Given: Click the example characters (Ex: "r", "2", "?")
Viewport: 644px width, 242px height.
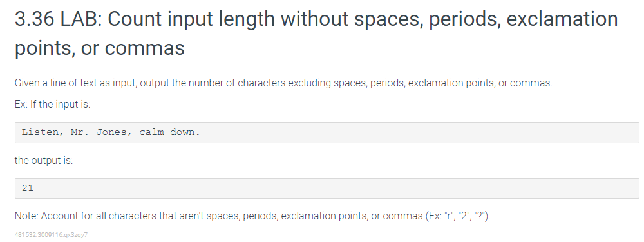Looking at the screenshot, I should (458, 216).
